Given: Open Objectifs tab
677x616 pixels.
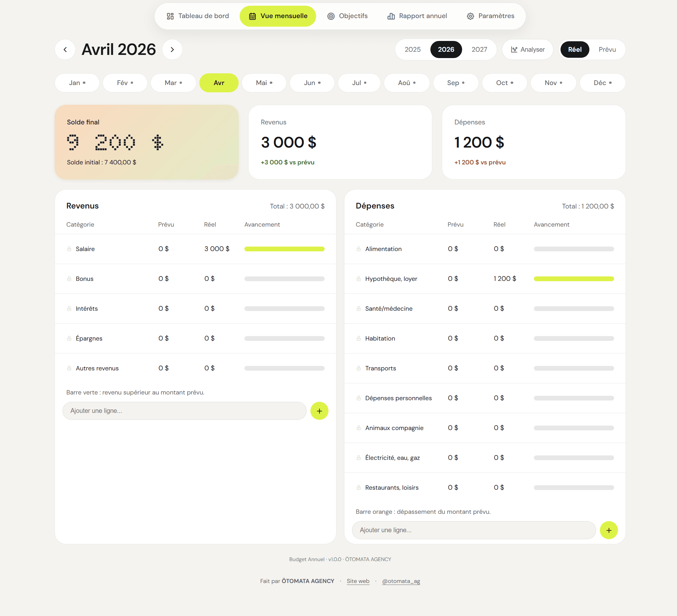Looking at the screenshot, I should tap(348, 16).
